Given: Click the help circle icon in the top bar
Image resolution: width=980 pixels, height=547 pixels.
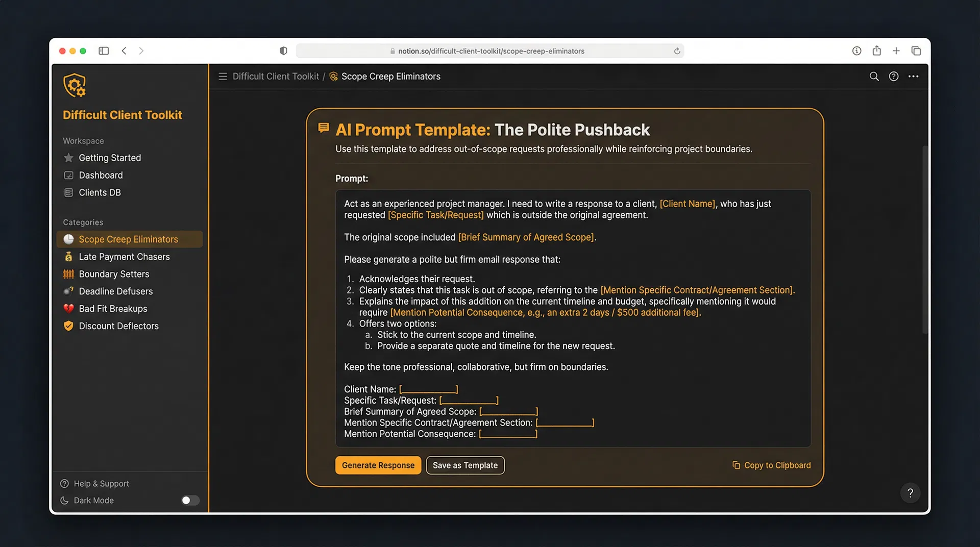Looking at the screenshot, I should coord(893,76).
